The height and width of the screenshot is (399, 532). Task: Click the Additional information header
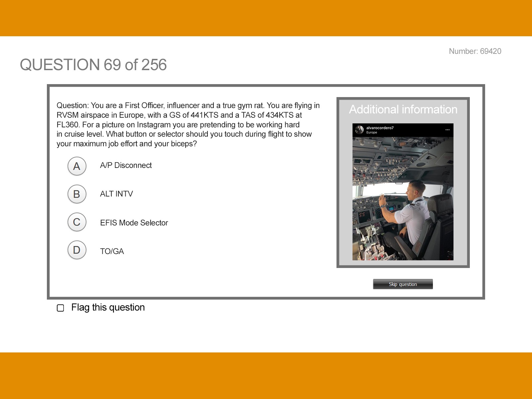403,109
